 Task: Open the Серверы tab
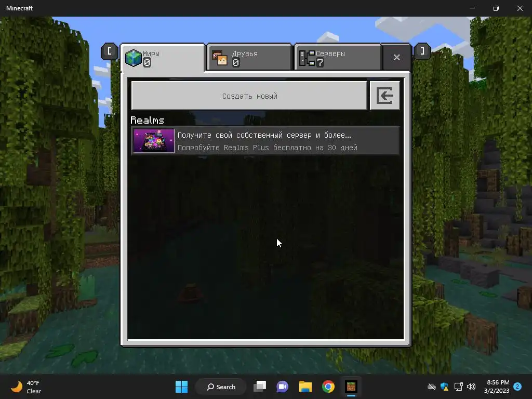coord(338,57)
